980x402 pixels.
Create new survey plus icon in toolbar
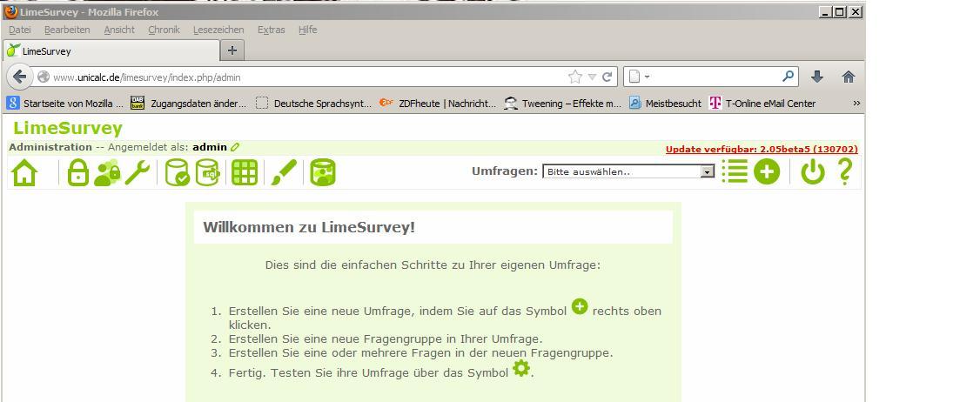point(767,171)
